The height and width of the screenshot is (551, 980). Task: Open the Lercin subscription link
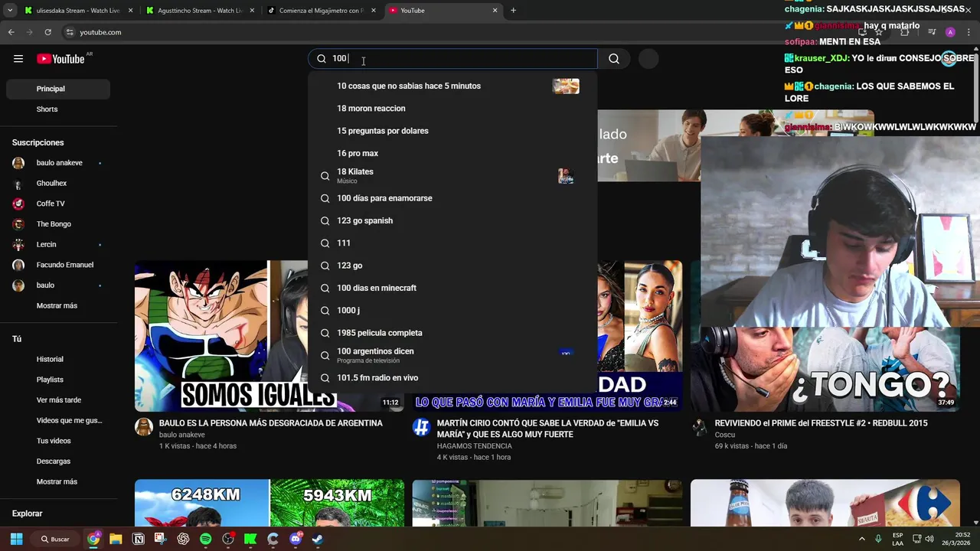tap(58, 245)
